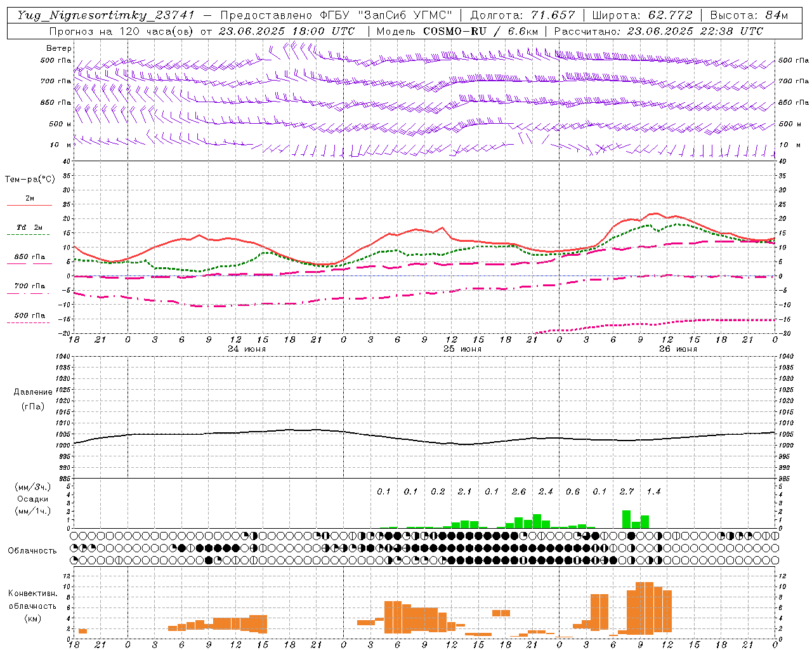Click the Долгота: 71.657 header field
812x650 pixels.
523,15
